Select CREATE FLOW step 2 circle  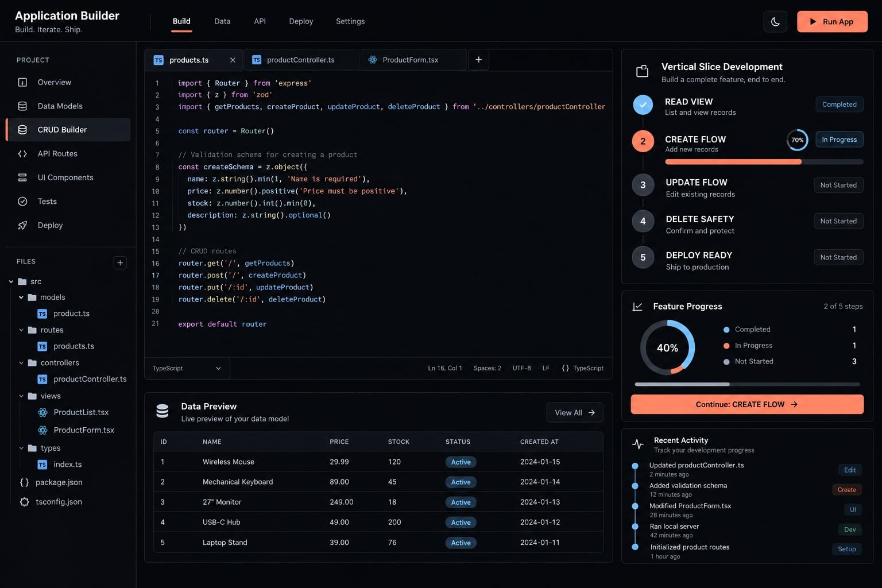pos(643,141)
